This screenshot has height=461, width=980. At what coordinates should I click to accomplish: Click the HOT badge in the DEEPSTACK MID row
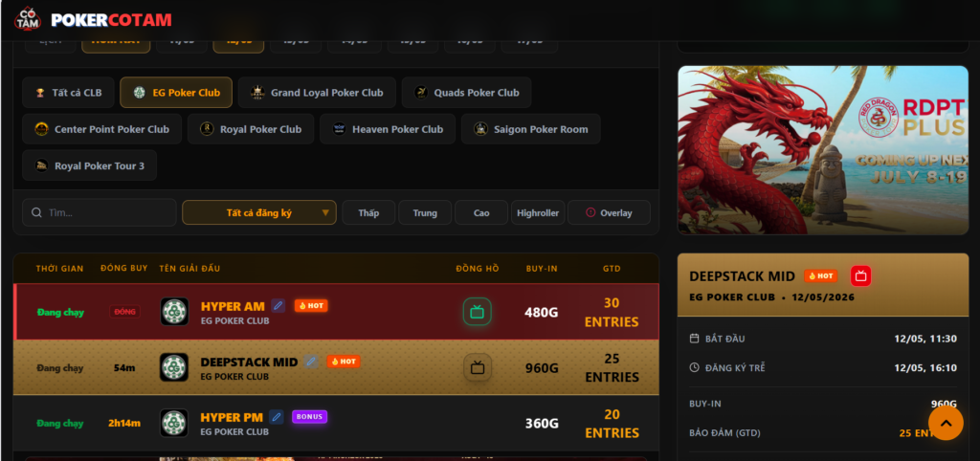click(344, 362)
